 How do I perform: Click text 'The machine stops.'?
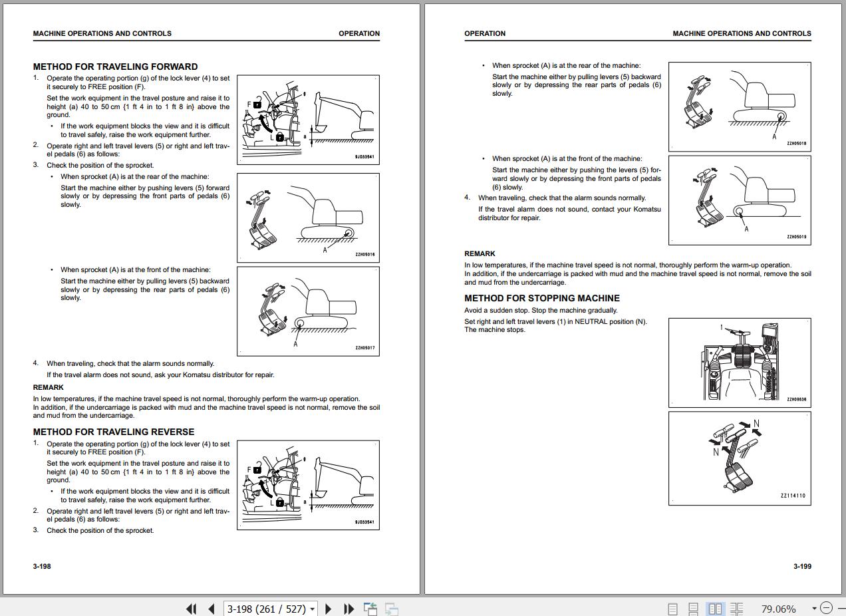(x=495, y=330)
